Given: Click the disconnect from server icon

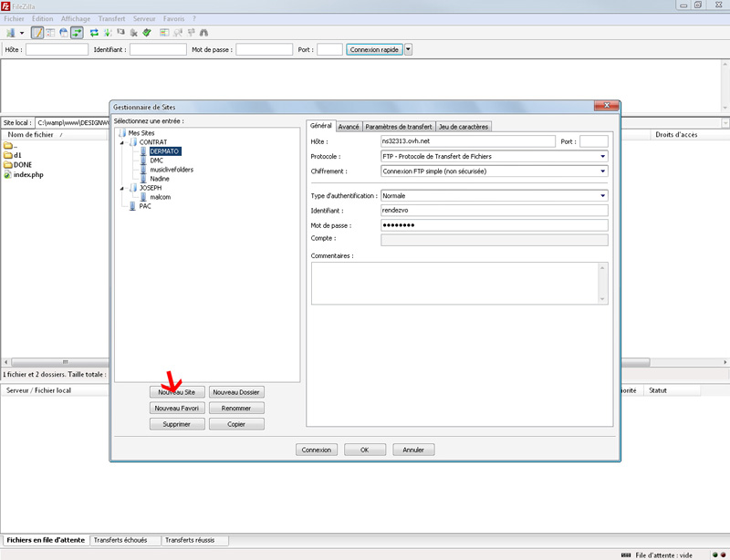Looking at the screenshot, I should (x=134, y=33).
